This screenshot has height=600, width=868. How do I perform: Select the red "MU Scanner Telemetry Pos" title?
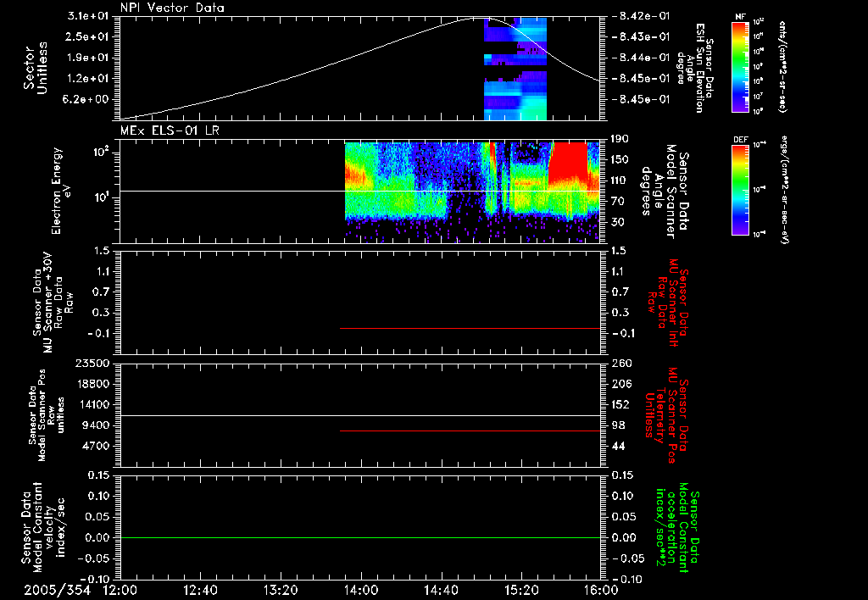[666, 415]
